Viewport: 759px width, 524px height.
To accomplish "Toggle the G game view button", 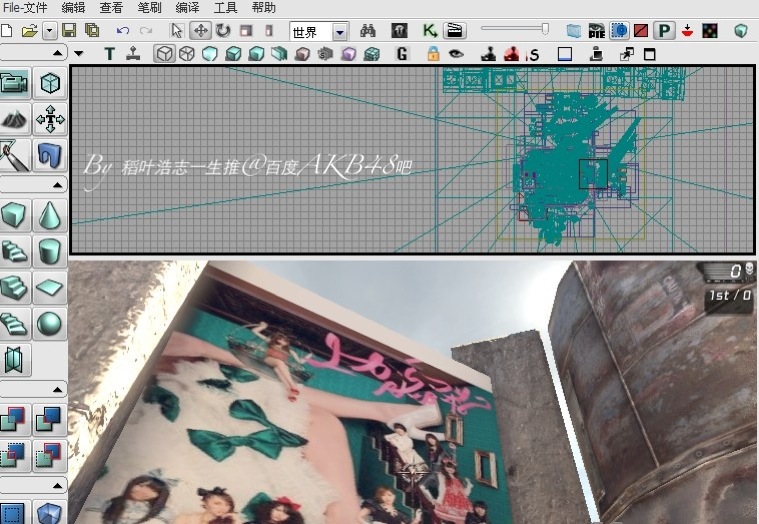I will tap(402, 54).
